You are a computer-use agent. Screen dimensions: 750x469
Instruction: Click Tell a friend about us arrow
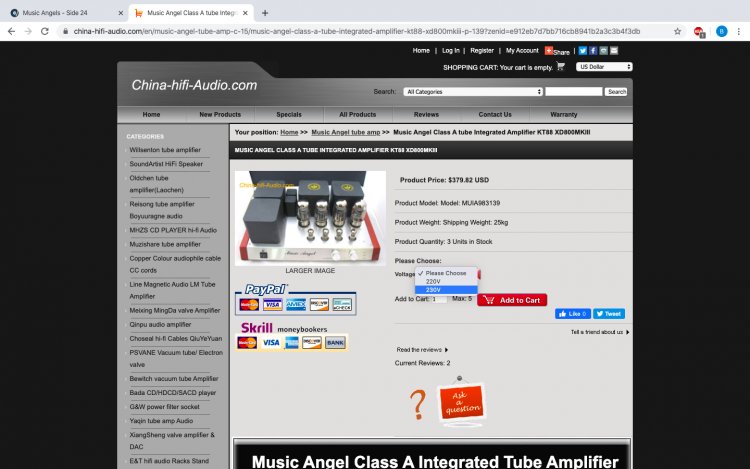coord(628,332)
